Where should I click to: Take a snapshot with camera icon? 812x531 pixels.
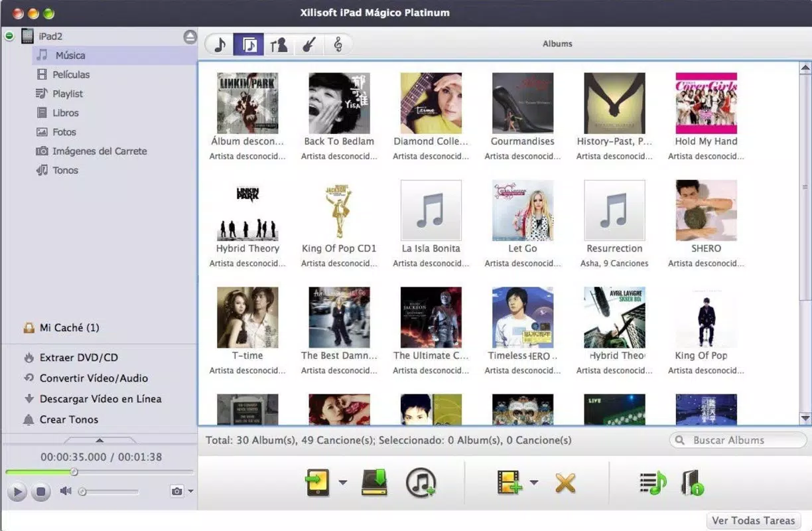(176, 491)
